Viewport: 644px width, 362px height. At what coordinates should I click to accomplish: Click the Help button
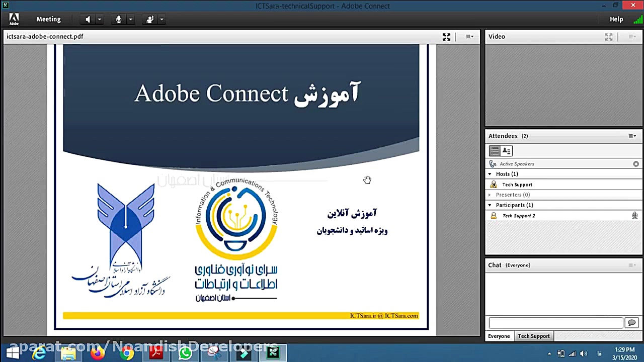click(616, 19)
